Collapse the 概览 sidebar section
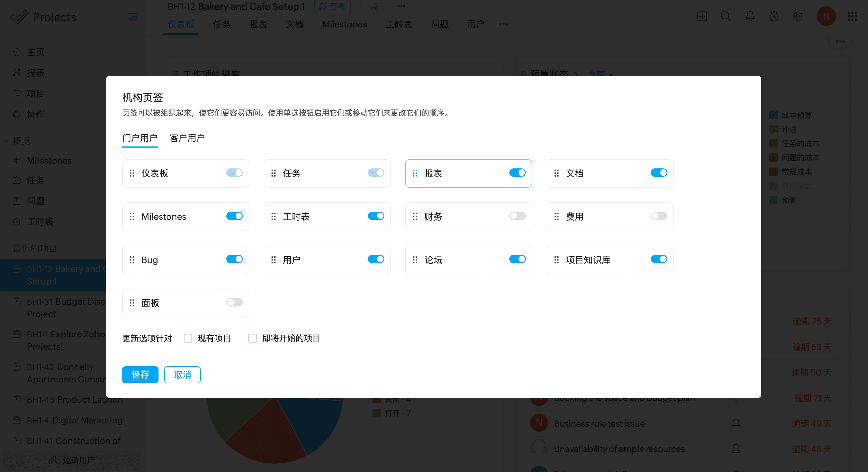This screenshot has width=868, height=472. 6,141
